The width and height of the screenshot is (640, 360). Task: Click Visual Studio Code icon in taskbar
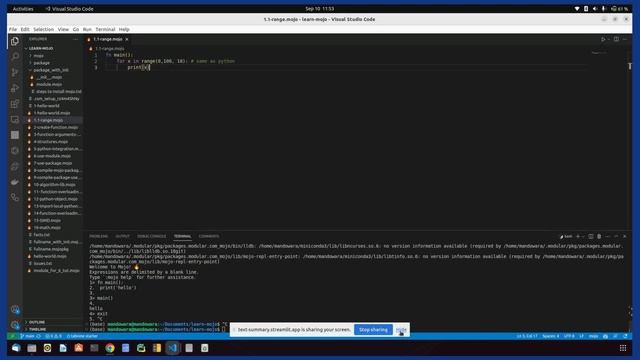coord(173,348)
